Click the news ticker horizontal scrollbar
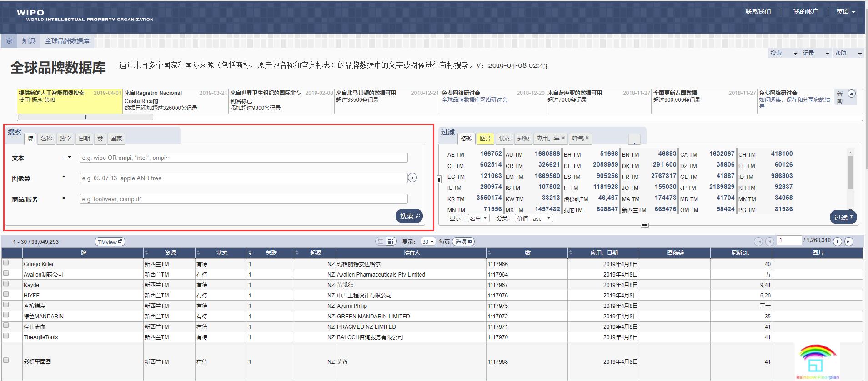The image size is (868, 381). point(85,117)
